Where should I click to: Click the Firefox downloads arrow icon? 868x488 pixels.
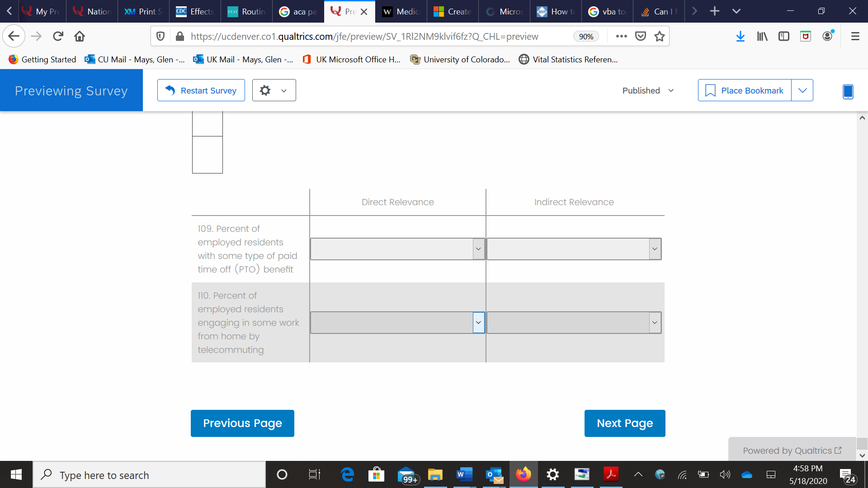(x=740, y=37)
